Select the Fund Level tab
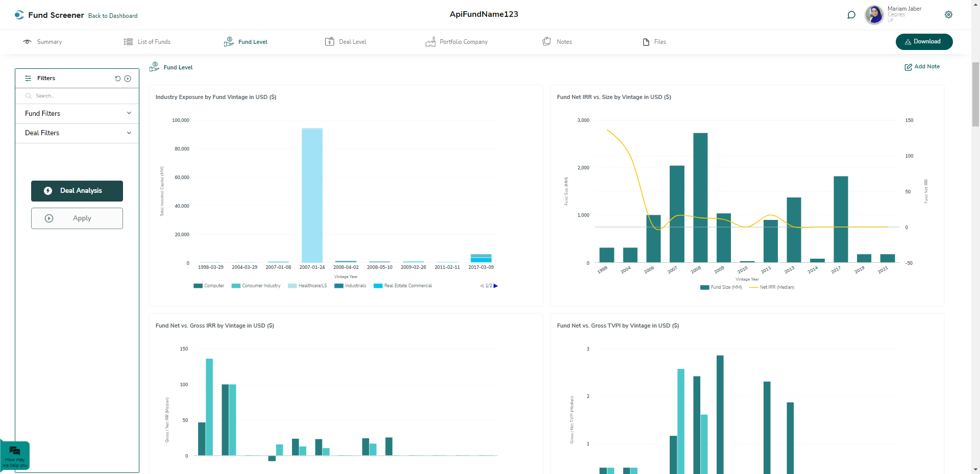 coord(246,42)
